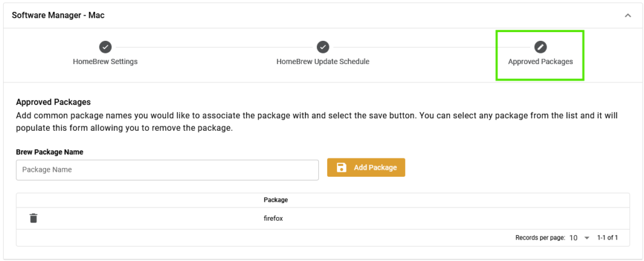Viewport: 644px width, 261px height.
Task: Select the firefox package row
Action: pyautogui.click(x=323, y=218)
